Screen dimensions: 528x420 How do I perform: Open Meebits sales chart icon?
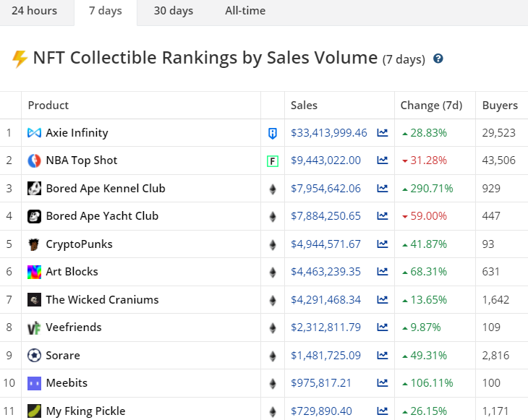(382, 382)
